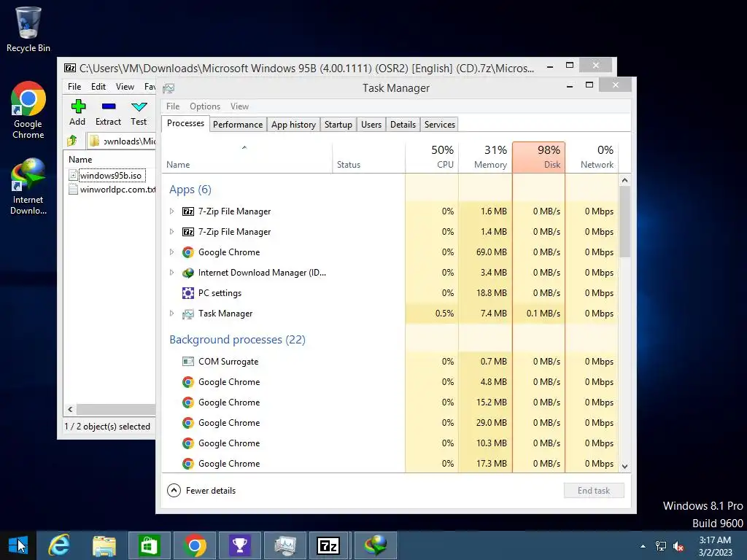Viewport: 747px width, 560px height.
Task: Open the Recycle Bin desktop icon
Action: point(28,29)
